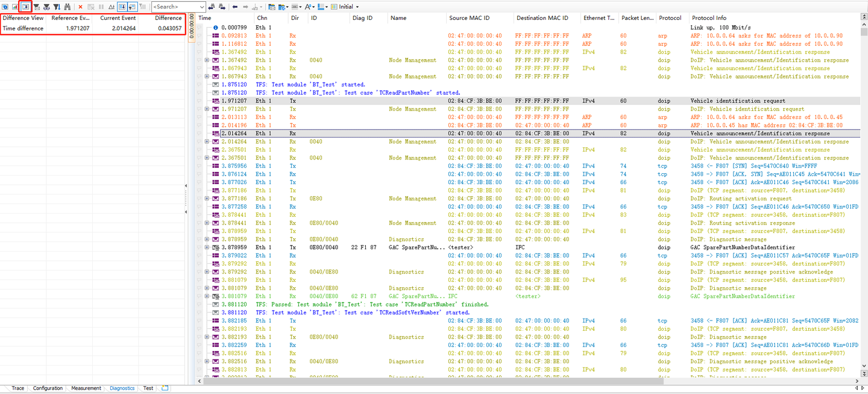Open the Test tab
This screenshot has height=394, width=868.
[x=148, y=388]
